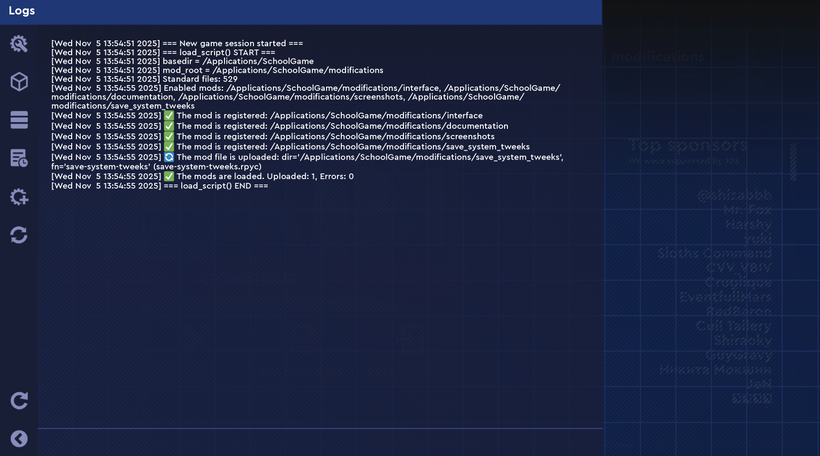Click the gear with plus icon
This screenshot has width=820, height=456.
click(x=18, y=196)
